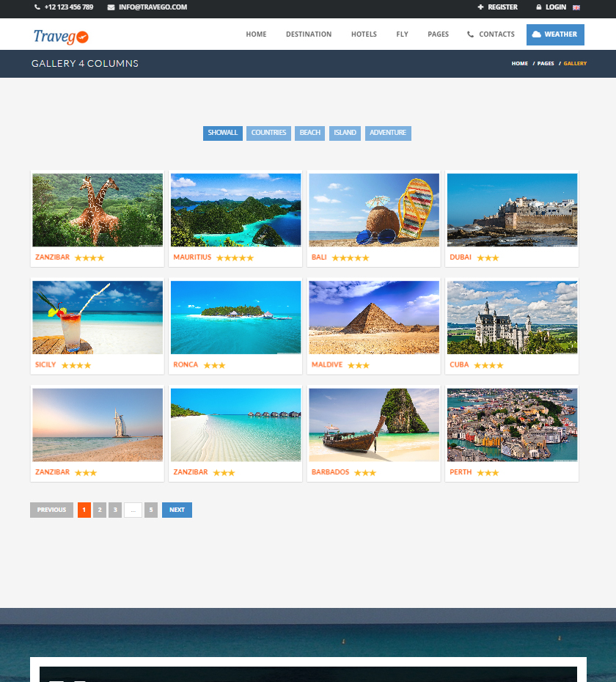Click the Weather button

pos(555,34)
